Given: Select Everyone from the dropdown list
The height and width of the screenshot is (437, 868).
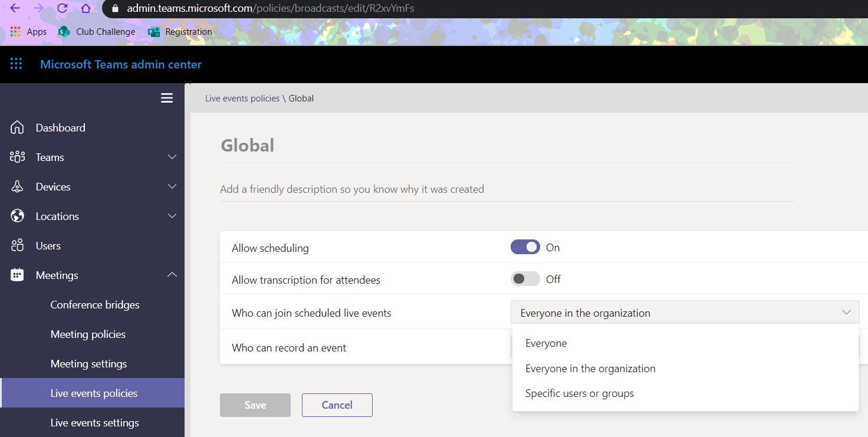Looking at the screenshot, I should pyautogui.click(x=685, y=343).
